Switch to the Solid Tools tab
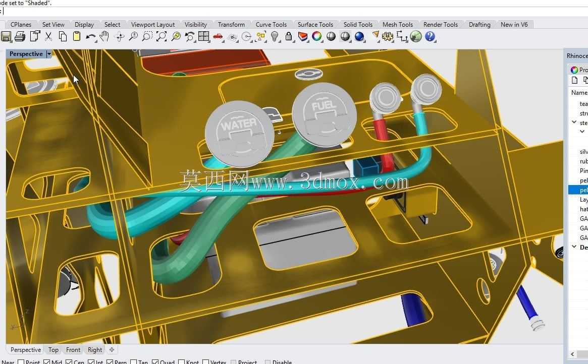Image resolution: width=588 pixels, height=364 pixels. coord(358,24)
